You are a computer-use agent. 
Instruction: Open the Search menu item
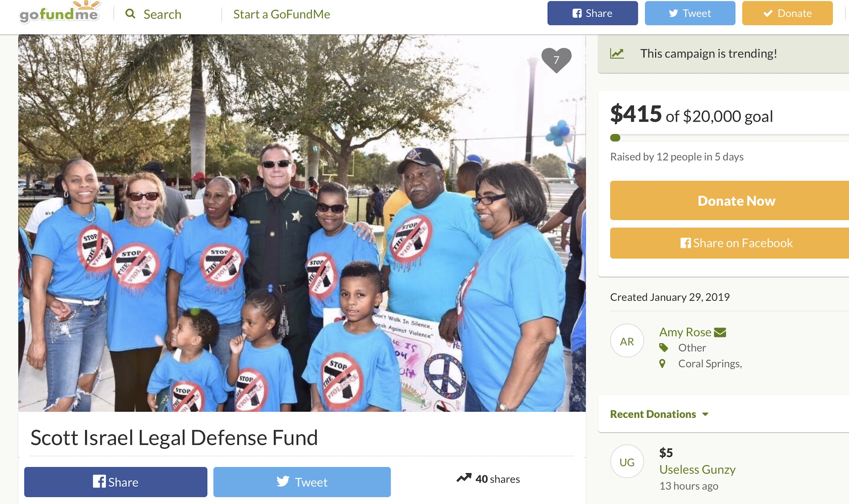(154, 14)
